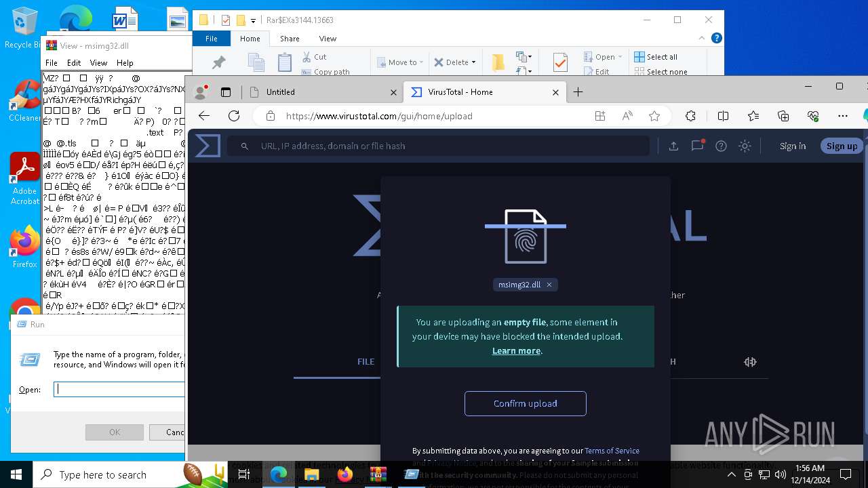Click VirusTotal search input field
The image size is (868, 488).
(438, 146)
